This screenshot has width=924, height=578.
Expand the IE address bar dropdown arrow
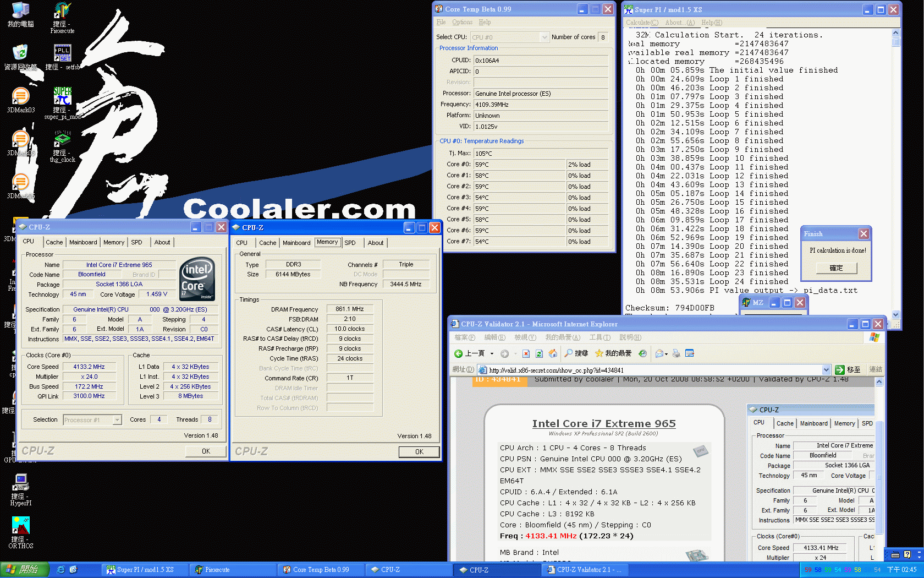[826, 370]
